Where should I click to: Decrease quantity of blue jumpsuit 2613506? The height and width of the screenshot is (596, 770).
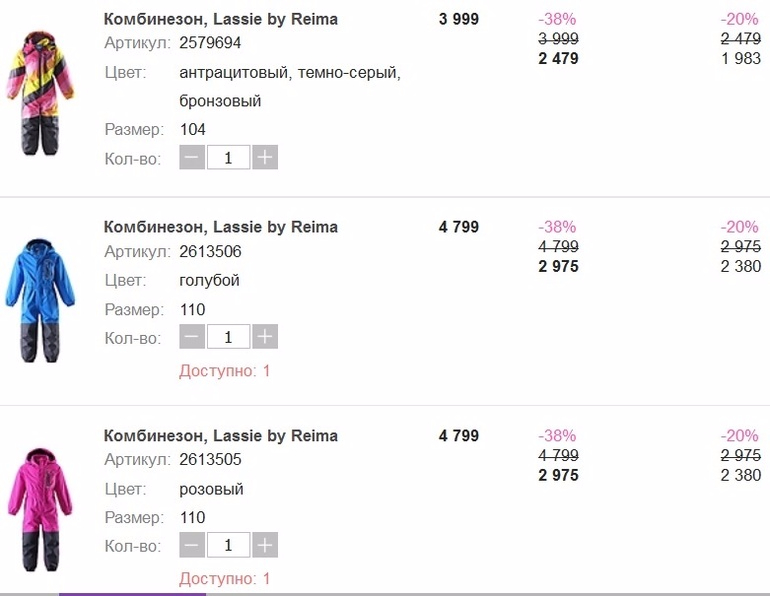point(192,338)
